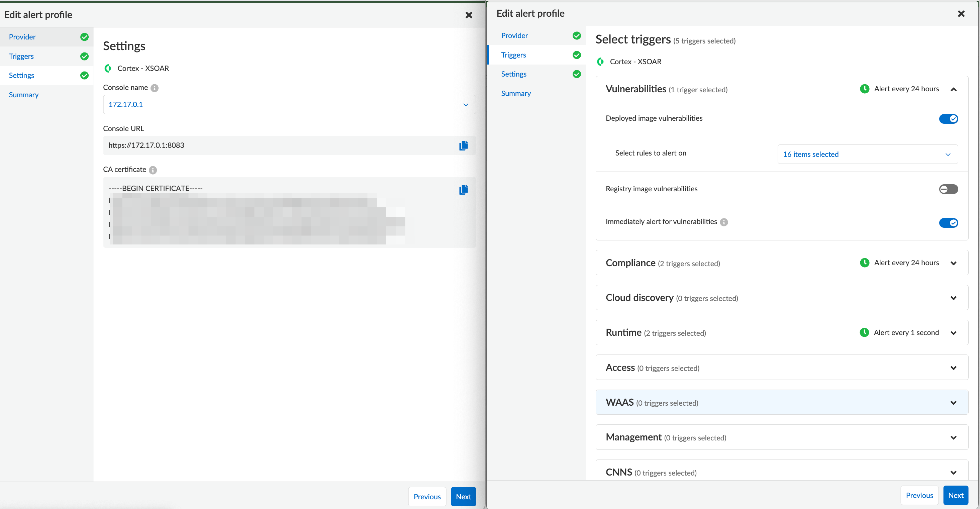The height and width of the screenshot is (509, 980).
Task: Open Summary step in left window
Action: 46,95
